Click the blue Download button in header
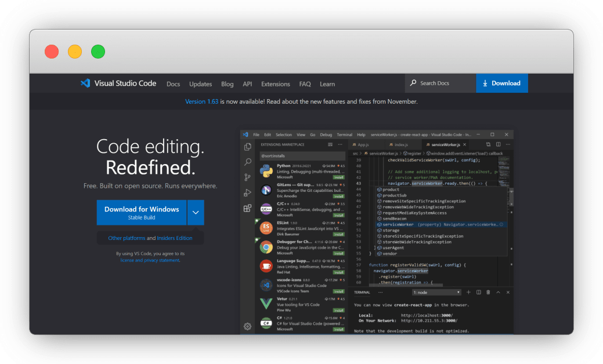This screenshot has height=364, width=603. tap(502, 83)
